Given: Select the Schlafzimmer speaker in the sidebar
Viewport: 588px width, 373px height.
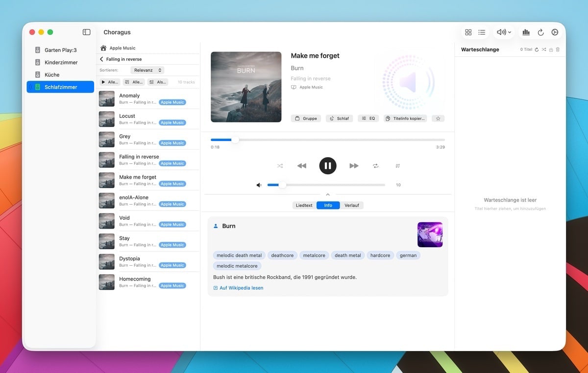Looking at the screenshot, I should pyautogui.click(x=60, y=87).
